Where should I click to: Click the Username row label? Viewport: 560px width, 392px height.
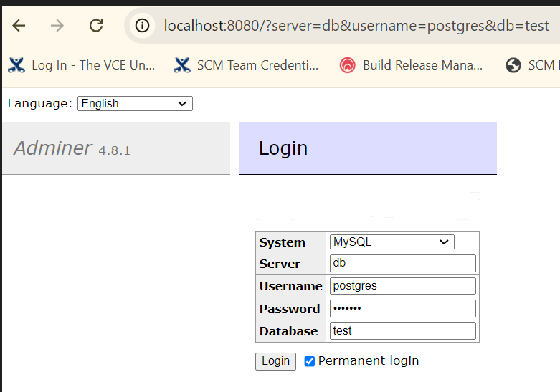290,287
